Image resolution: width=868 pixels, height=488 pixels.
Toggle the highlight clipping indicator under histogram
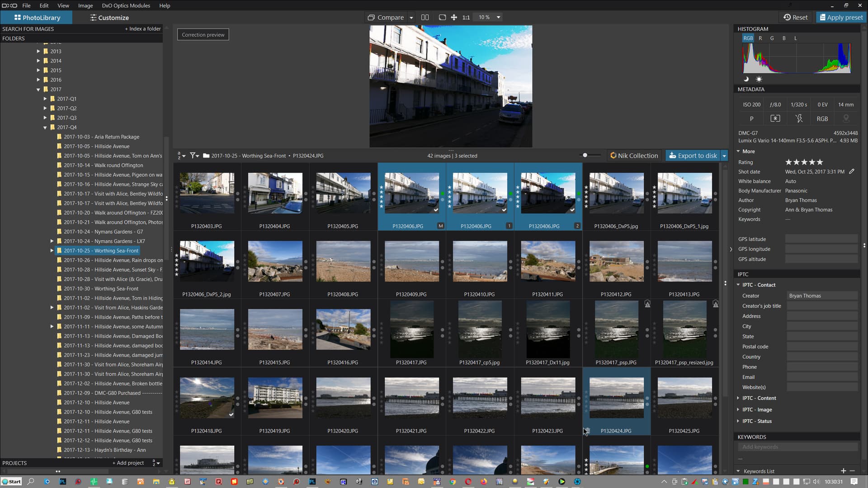coord(759,79)
